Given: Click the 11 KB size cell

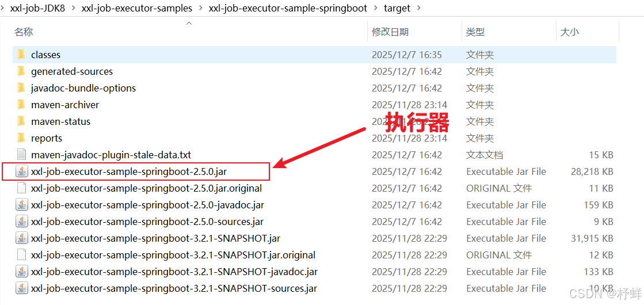Looking at the screenshot, I should [601, 188].
